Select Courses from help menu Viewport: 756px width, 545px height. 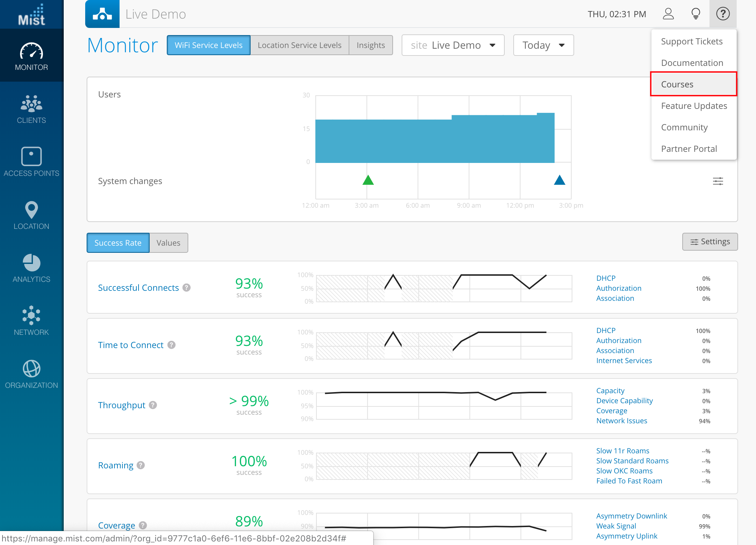tap(677, 84)
